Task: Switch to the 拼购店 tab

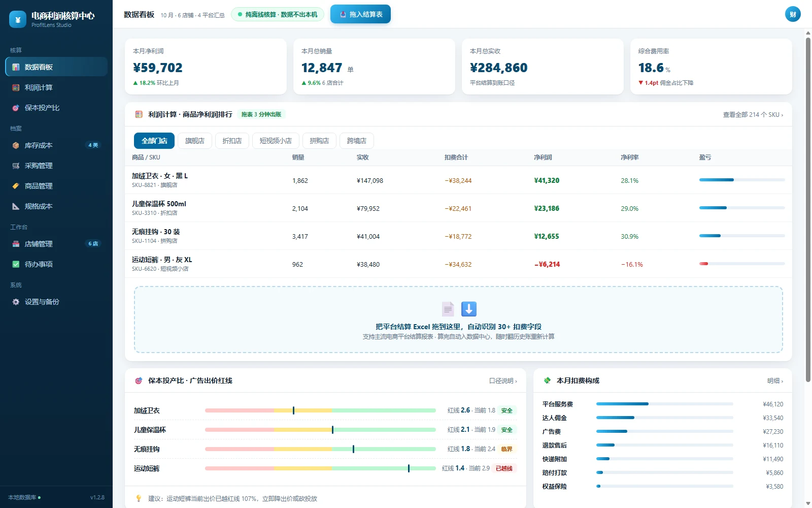Action: click(x=319, y=141)
